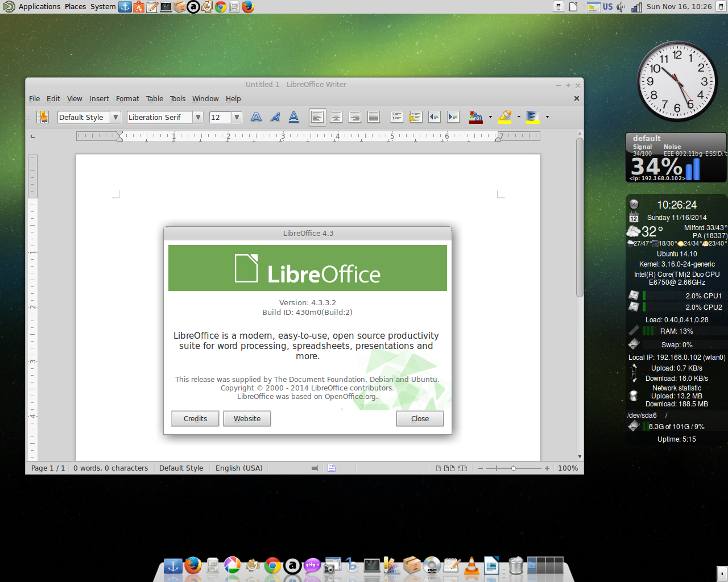Click the document modified indicator in status bar
Viewport: 728px width, 582px height.
pos(332,468)
